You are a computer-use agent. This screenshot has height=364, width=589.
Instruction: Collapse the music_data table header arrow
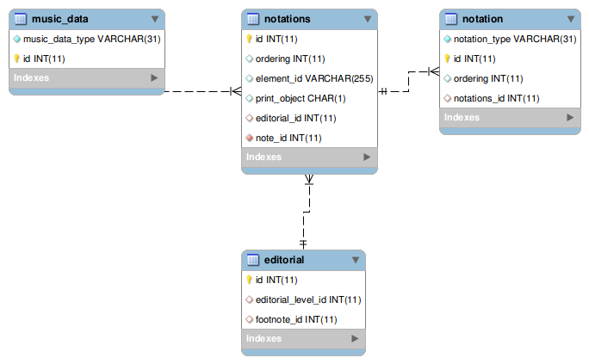(x=154, y=18)
